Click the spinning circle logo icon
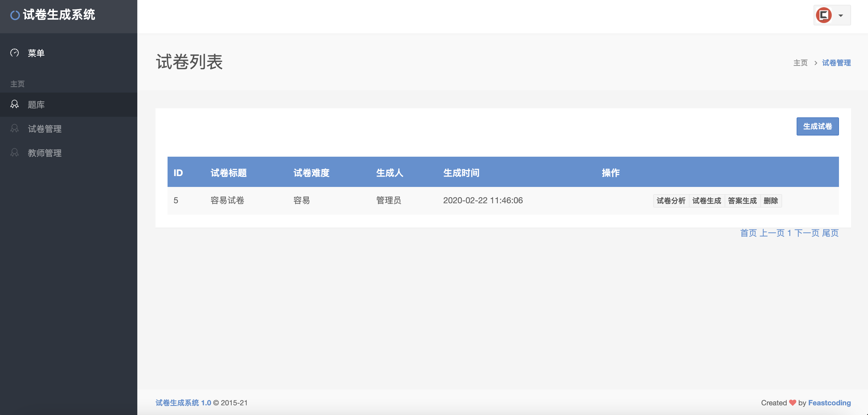The width and height of the screenshot is (868, 415). [15, 15]
